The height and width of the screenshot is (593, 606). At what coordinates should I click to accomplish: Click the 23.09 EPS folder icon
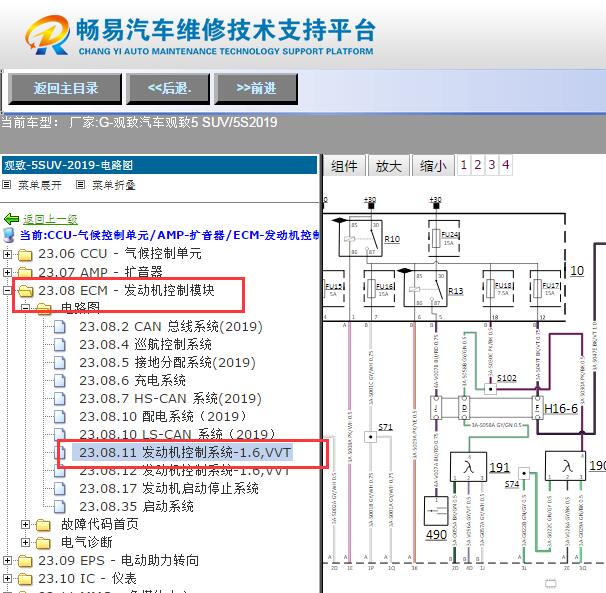(x=25, y=561)
